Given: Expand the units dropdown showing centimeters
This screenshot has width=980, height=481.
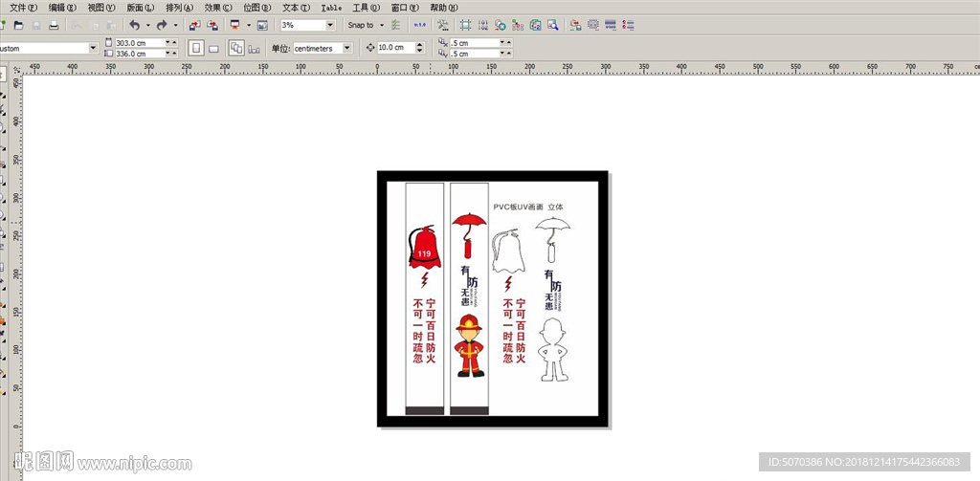Looking at the screenshot, I should click(x=346, y=48).
